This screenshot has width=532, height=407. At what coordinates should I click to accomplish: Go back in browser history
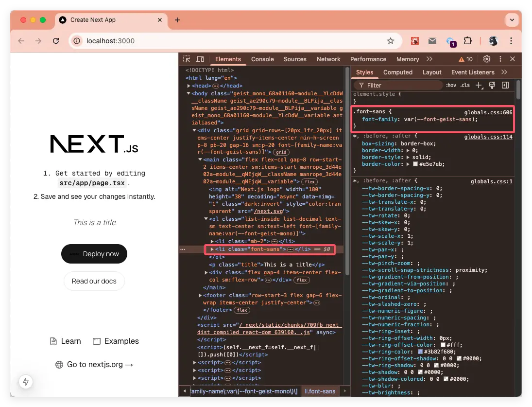[21, 41]
